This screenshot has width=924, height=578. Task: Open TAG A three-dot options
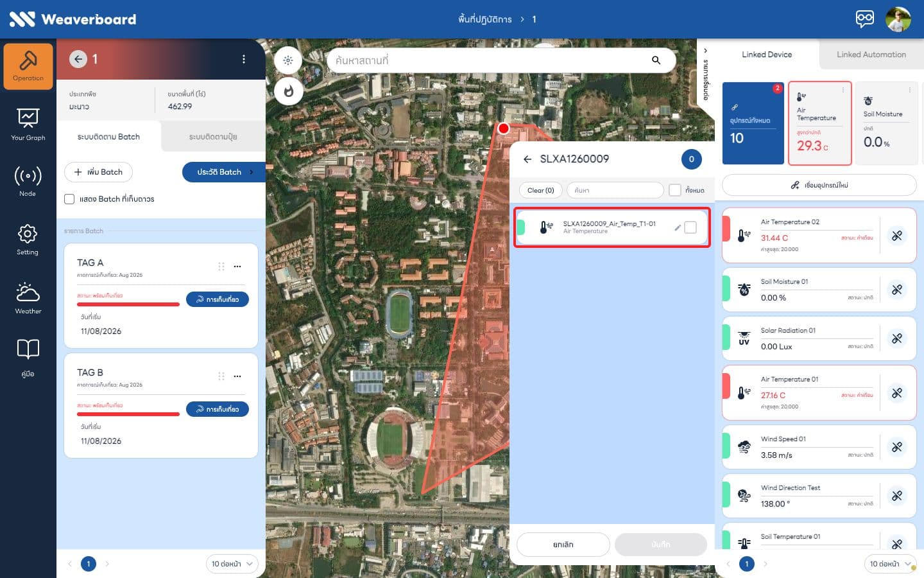[237, 267]
